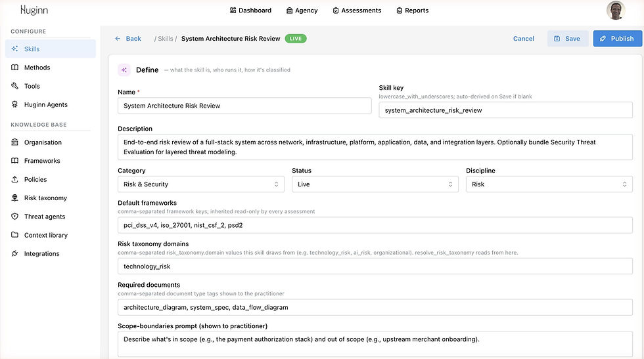
Task: Click the Cancel button
Action: point(524,39)
